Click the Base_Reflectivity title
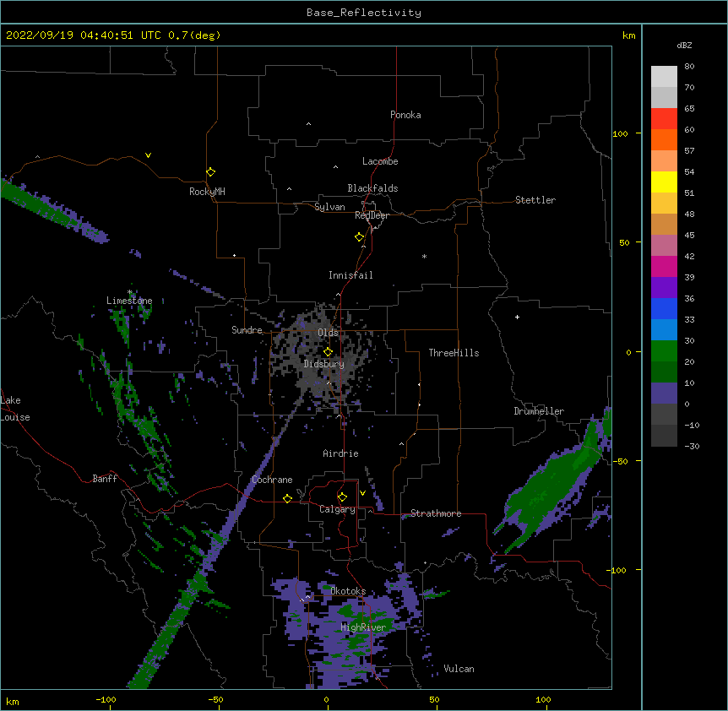 (x=364, y=13)
